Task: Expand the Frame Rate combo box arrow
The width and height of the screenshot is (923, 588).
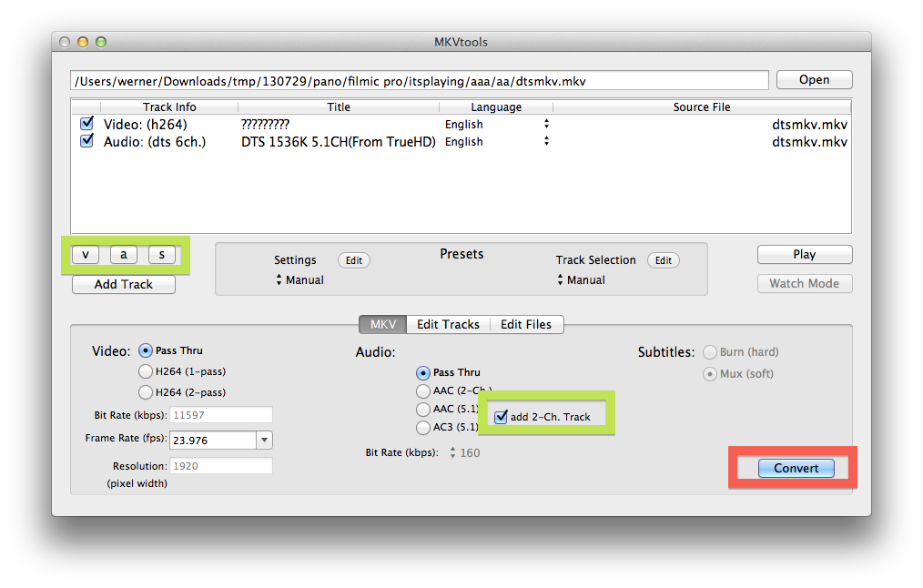Action: click(264, 441)
